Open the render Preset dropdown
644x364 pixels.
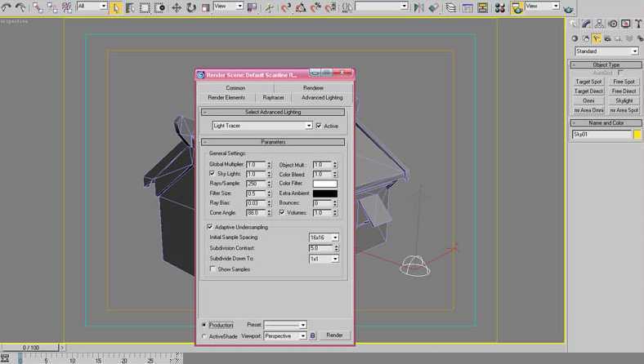pos(285,325)
